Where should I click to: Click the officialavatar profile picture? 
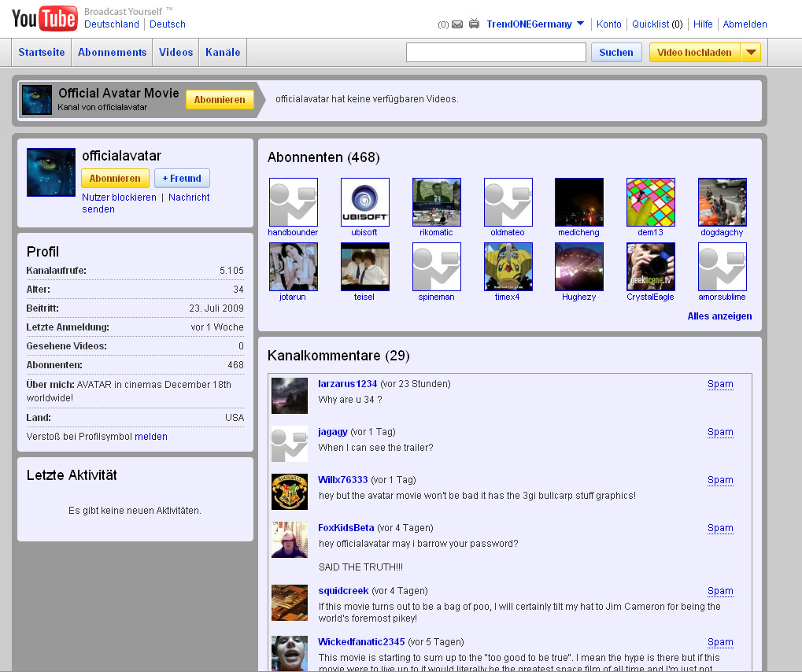pos(51,172)
